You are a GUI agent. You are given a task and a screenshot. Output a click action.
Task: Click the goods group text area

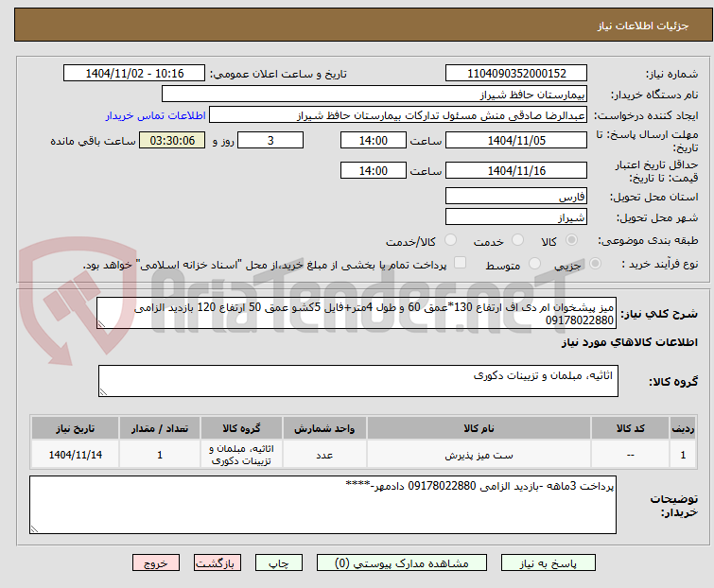tap(357, 381)
